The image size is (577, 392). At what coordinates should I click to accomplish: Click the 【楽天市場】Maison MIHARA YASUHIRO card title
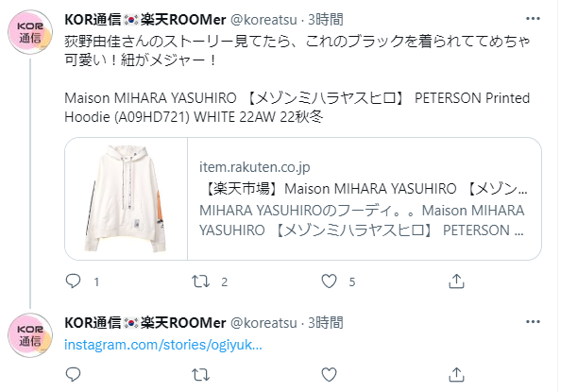pyautogui.click(x=364, y=189)
